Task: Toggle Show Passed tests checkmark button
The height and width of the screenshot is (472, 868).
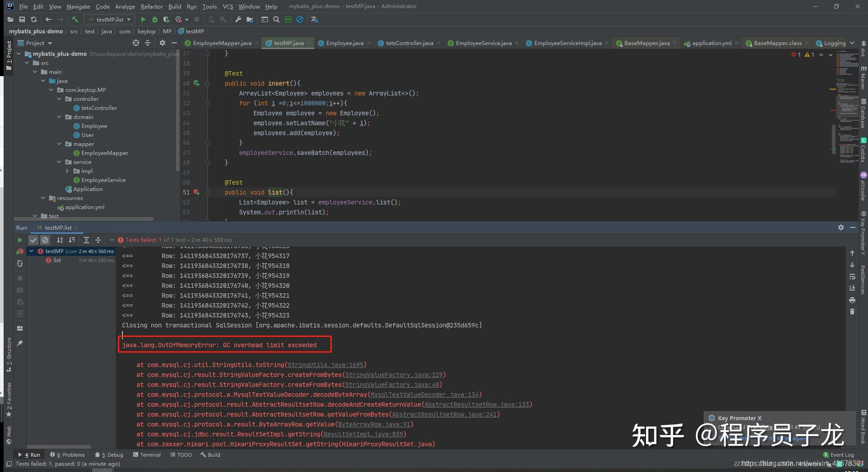Action: click(33, 240)
